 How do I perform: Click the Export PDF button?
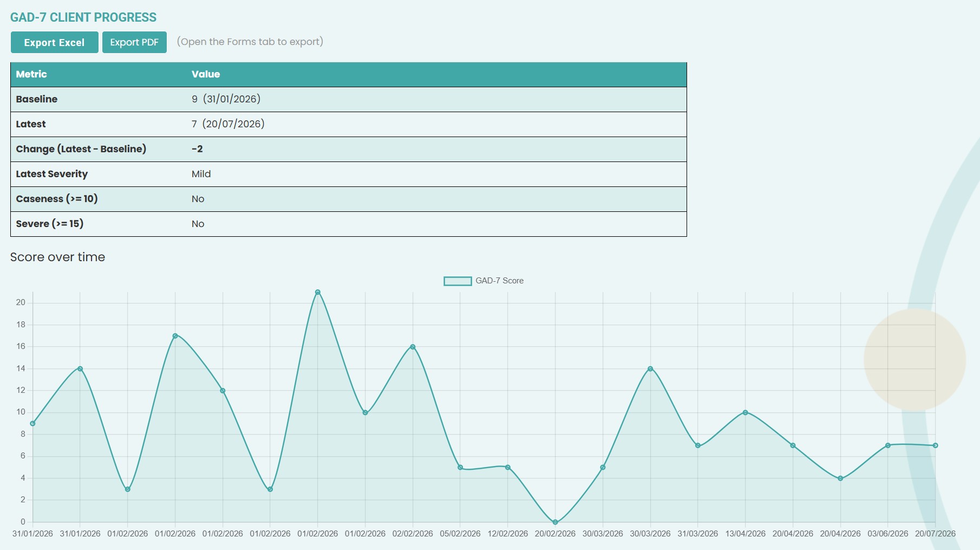click(x=134, y=42)
